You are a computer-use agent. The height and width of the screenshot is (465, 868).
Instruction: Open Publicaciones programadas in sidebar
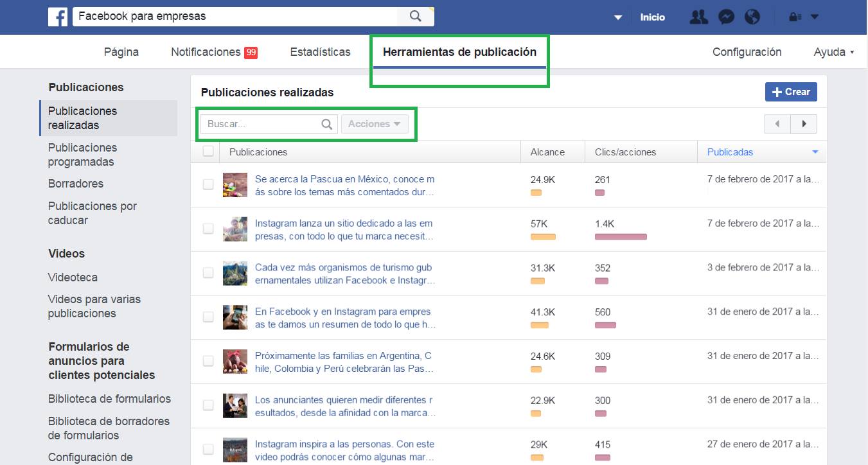coord(82,155)
